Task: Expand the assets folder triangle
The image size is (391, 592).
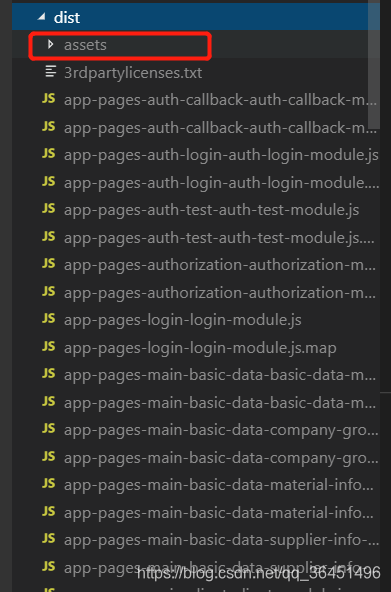Action: tap(50, 45)
